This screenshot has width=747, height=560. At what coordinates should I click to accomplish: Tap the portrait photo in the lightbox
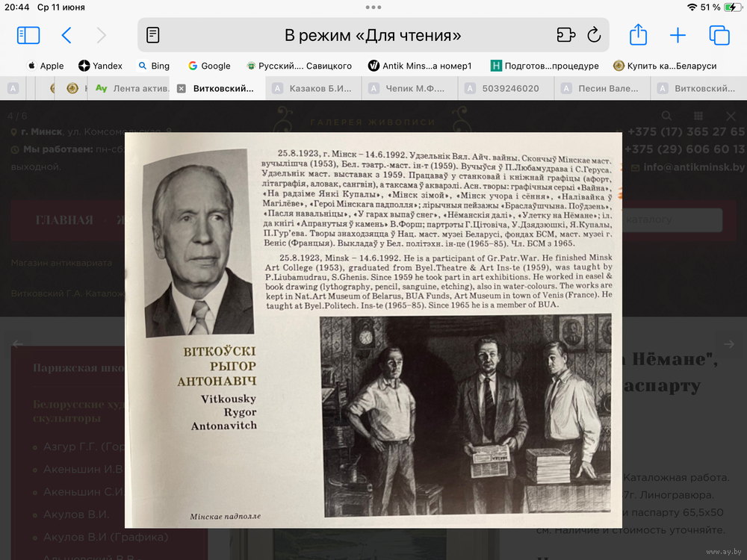198,243
